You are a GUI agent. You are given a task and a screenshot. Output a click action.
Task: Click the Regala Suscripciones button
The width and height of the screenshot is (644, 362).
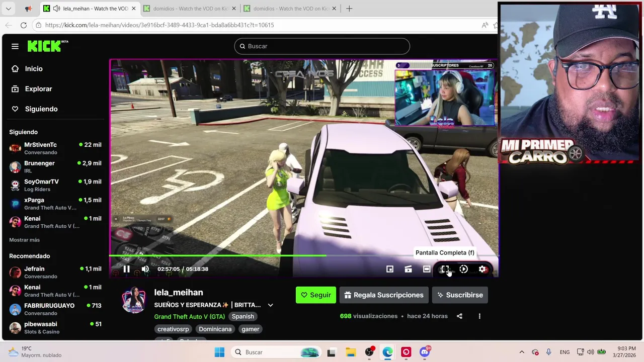click(384, 295)
